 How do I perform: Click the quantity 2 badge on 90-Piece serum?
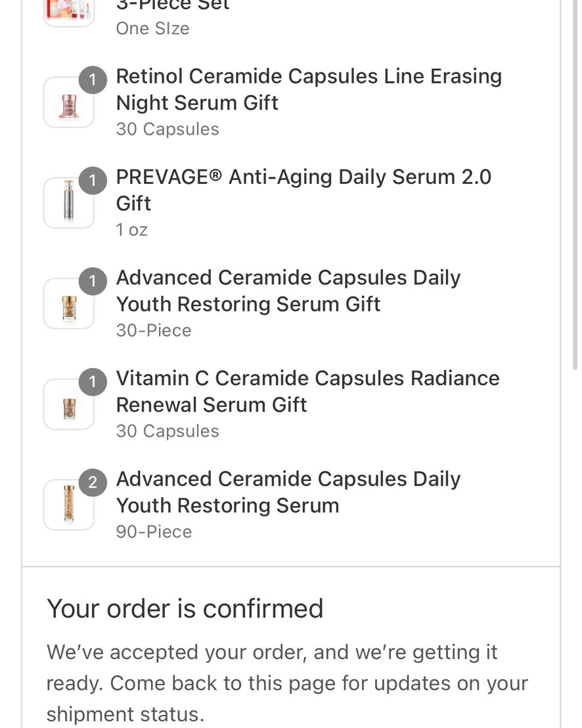tap(93, 482)
